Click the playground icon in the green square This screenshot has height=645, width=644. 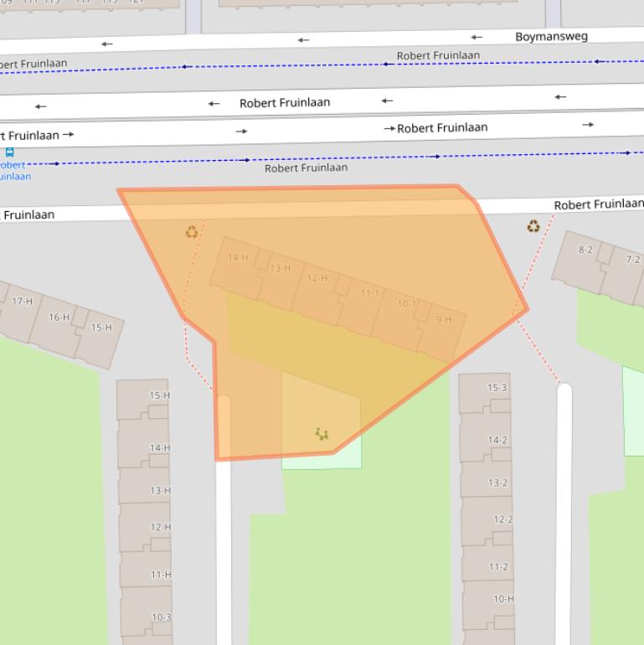pyautogui.click(x=322, y=434)
